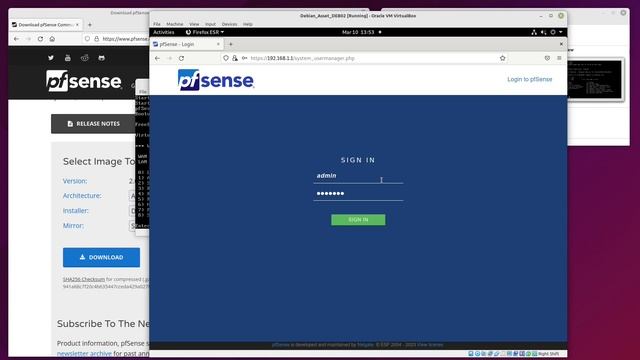The height and width of the screenshot is (360, 640).
Task: Open the Twitter icon on pfSense site
Action: (51, 58)
